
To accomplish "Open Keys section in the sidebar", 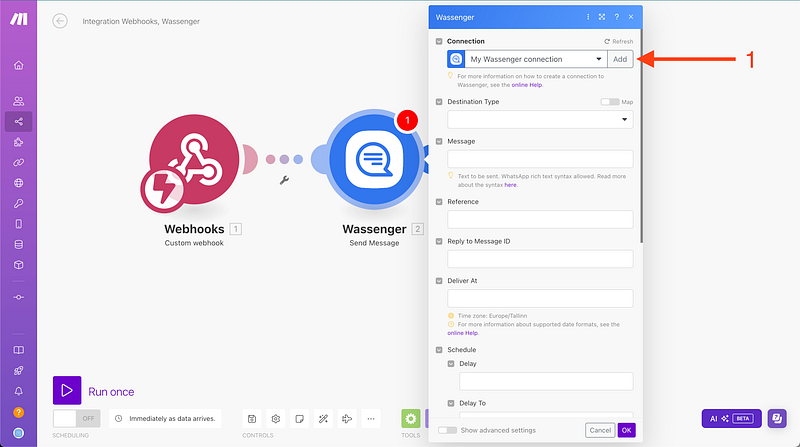I will pos(18,203).
